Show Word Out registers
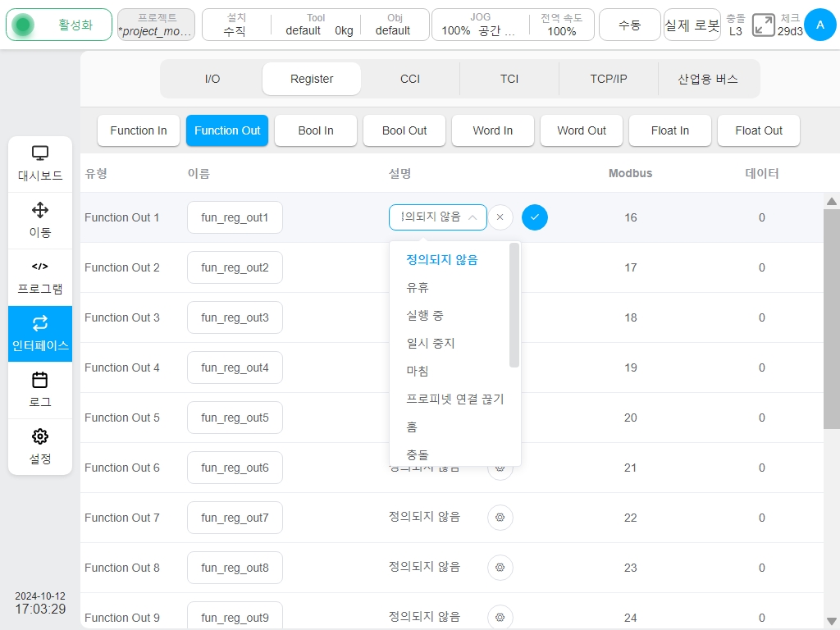Image resolution: width=840 pixels, height=630 pixels. tap(582, 130)
